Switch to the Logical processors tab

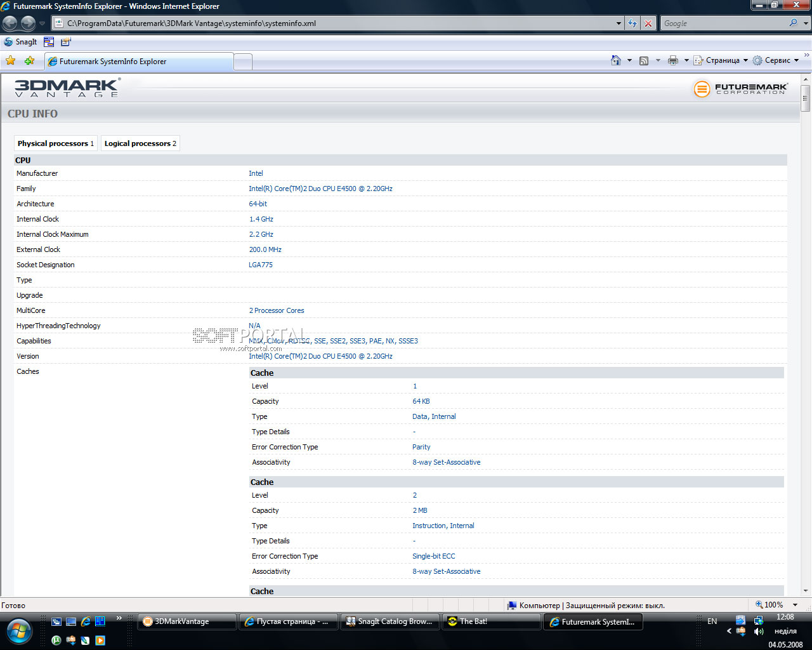tap(140, 143)
